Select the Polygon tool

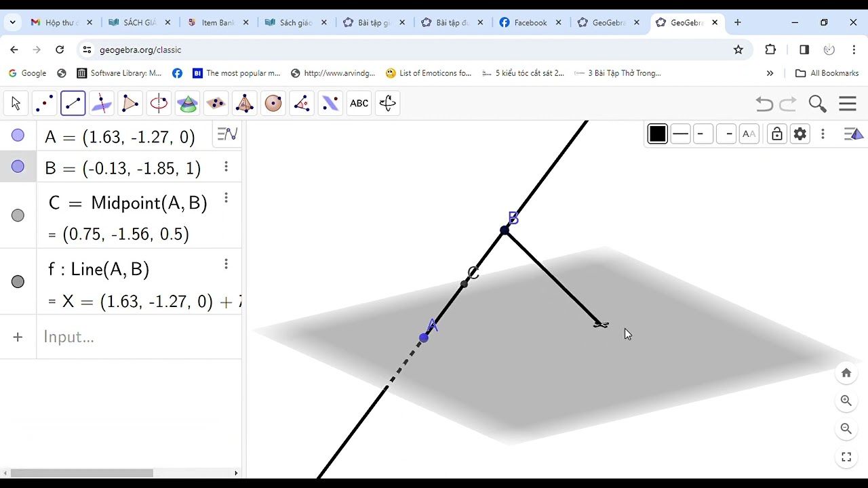tap(130, 103)
